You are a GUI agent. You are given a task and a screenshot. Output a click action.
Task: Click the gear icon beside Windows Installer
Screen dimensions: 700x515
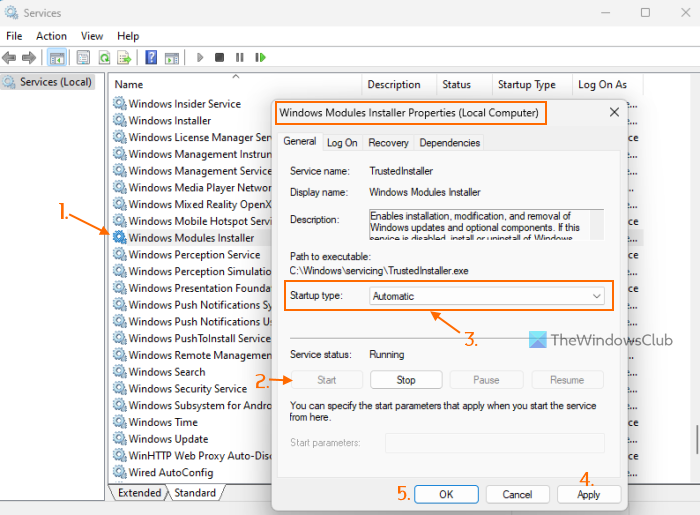[x=120, y=120]
